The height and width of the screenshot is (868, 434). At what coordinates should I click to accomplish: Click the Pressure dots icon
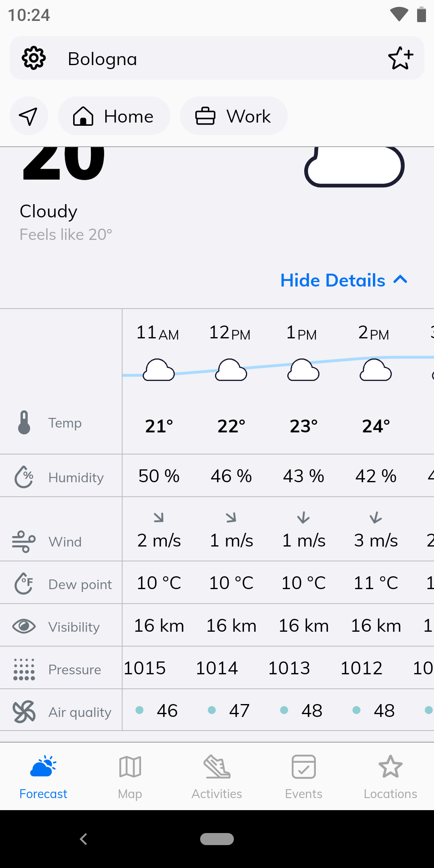24,669
